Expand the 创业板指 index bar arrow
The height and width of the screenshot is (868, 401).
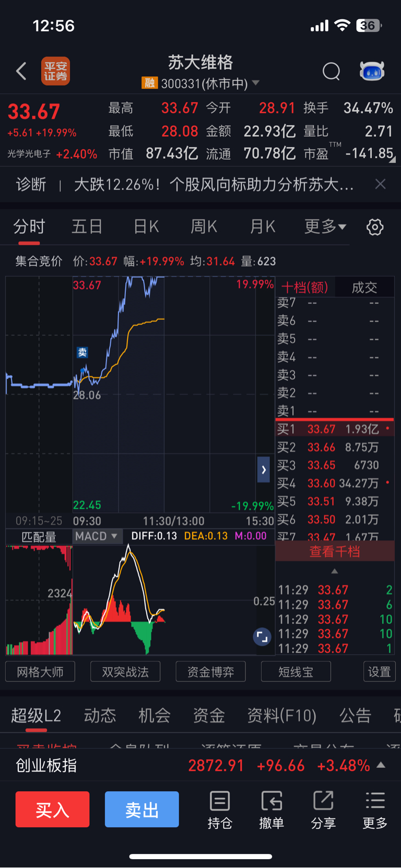coord(381,765)
